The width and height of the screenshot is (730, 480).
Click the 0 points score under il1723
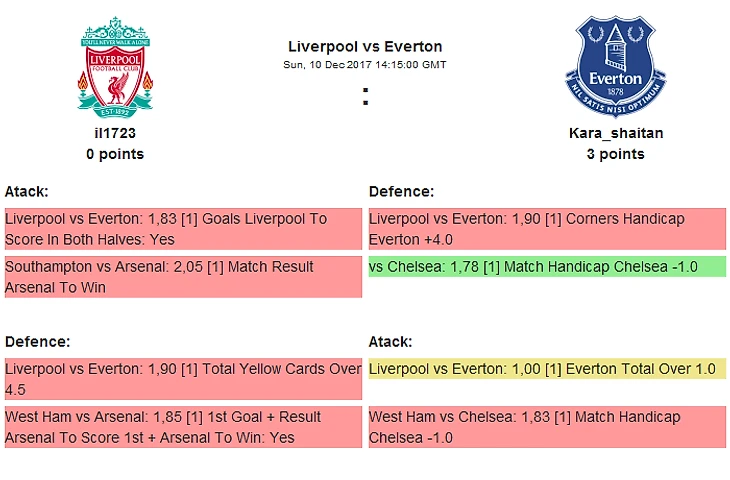(115, 154)
